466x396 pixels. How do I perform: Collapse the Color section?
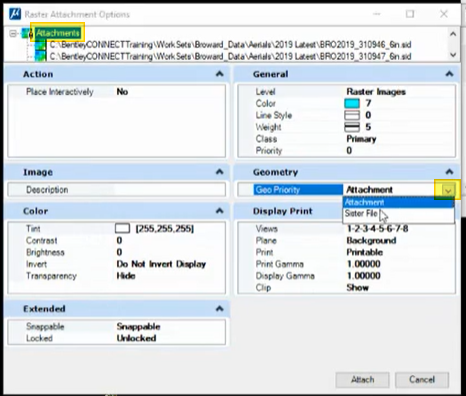pos(219,211)
